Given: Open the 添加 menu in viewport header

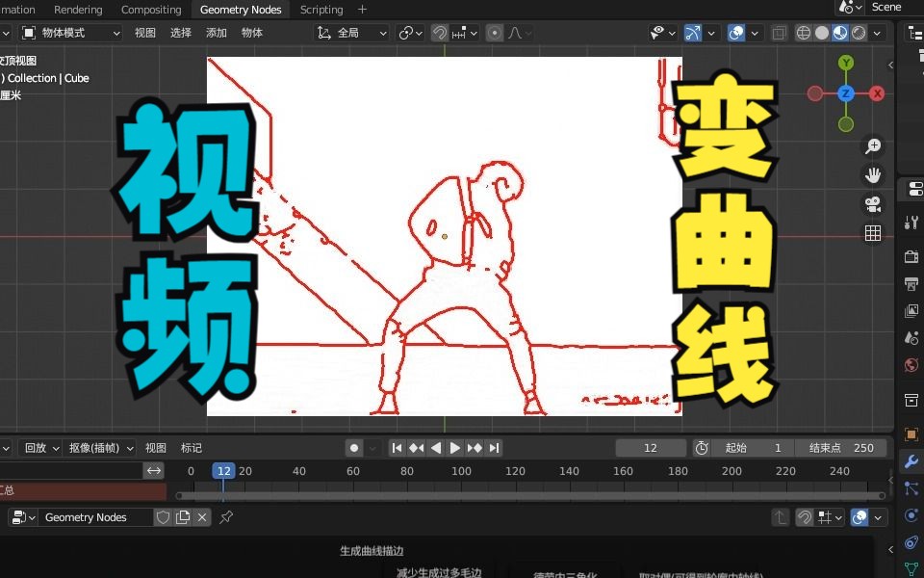Looking at the screenshot, I should [217, 33].
